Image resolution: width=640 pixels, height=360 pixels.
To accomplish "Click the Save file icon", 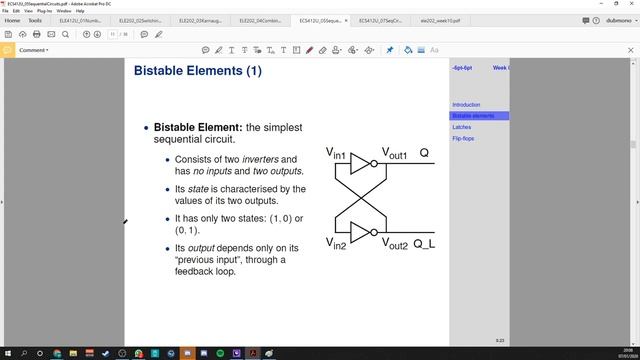I will (8, 35).
